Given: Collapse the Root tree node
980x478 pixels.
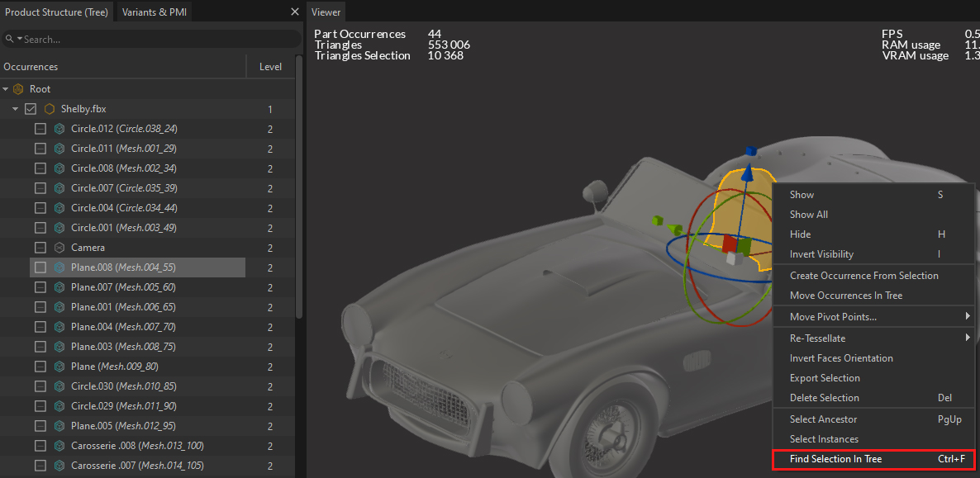Looking at the screenshot, I should pyautogui.click(x=6, y=89).
